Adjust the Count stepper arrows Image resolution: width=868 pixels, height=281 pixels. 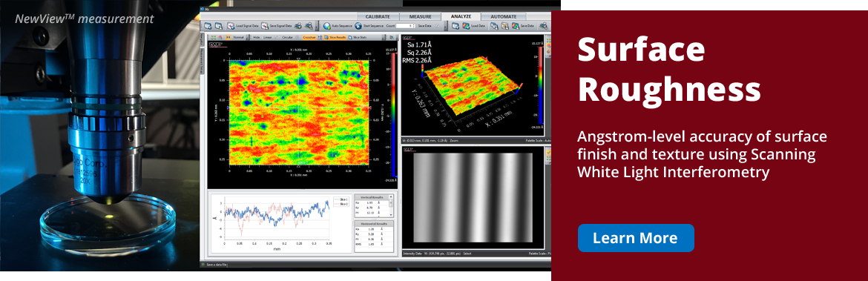413,26
